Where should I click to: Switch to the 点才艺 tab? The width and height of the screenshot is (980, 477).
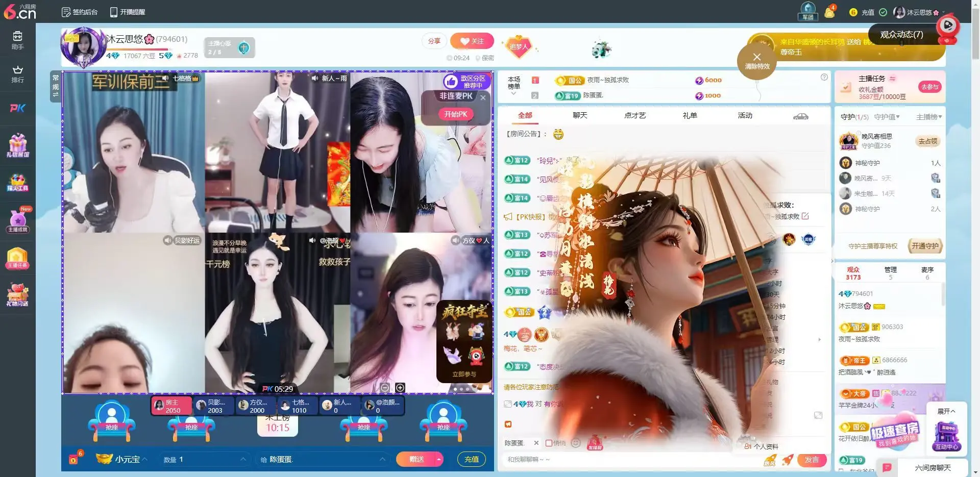(635, 116)
